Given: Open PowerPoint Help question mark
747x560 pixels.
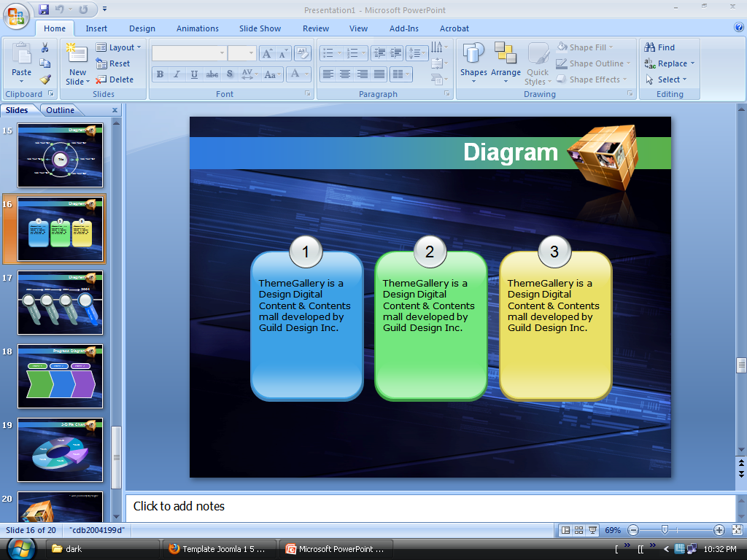Looking at the screenshot, I should tap(739, 27).
